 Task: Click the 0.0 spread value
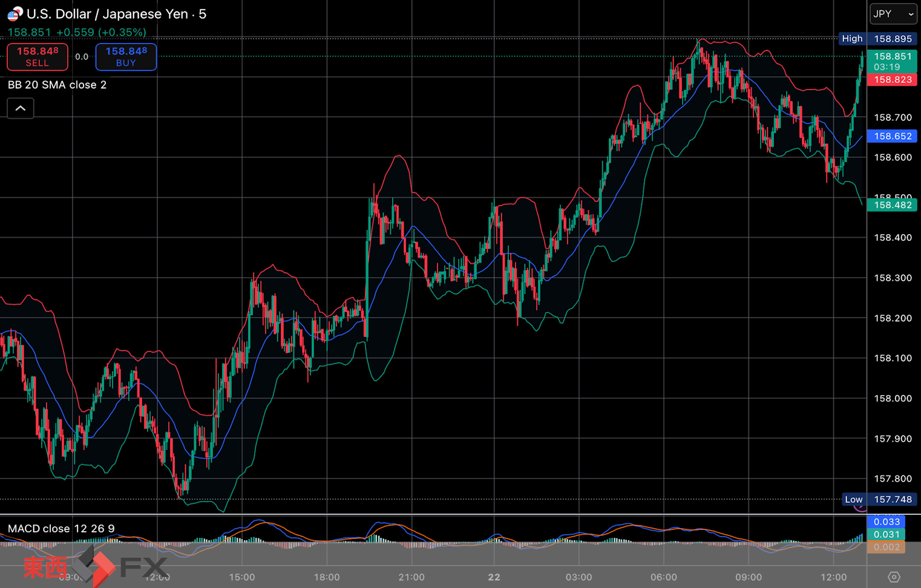[x=82, y=57]
